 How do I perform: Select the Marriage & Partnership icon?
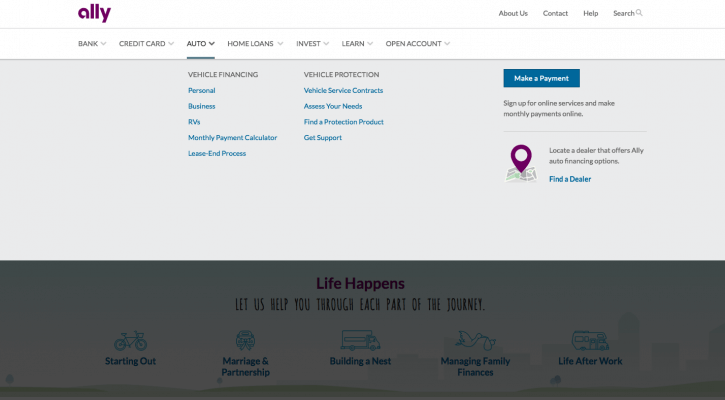tap(245, 341)
